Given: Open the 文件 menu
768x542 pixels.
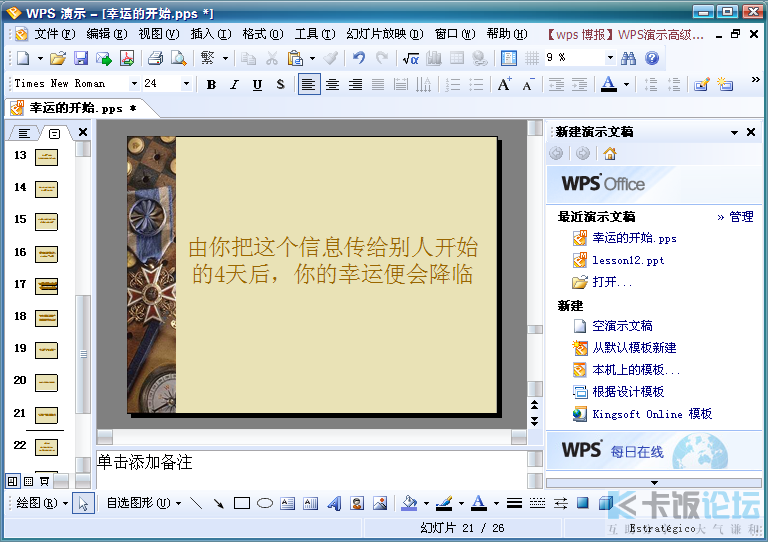Looking at the screenshot, I should click(x=54, y=34).
